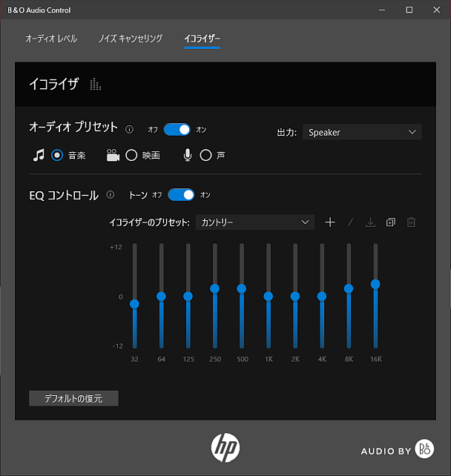Click the rename preset pencil icon
Viewport: 451px width, 476px height.
[x=350, y=222]
